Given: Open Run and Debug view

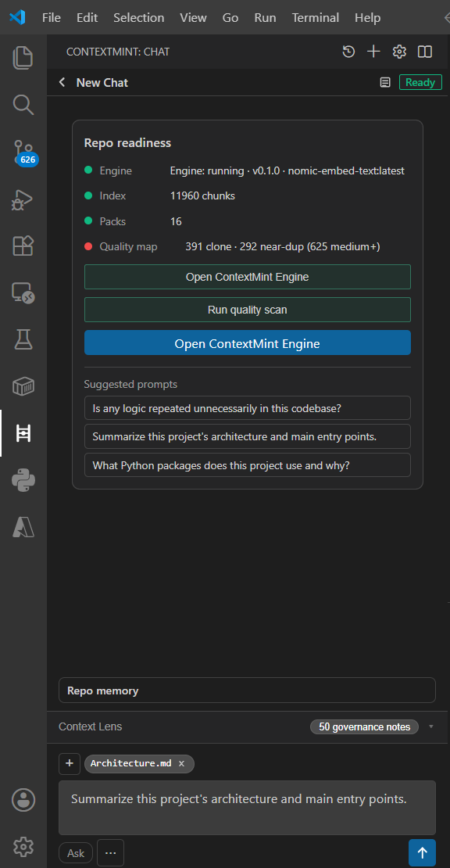Looking at the screenshot, I should pos(23,199).
